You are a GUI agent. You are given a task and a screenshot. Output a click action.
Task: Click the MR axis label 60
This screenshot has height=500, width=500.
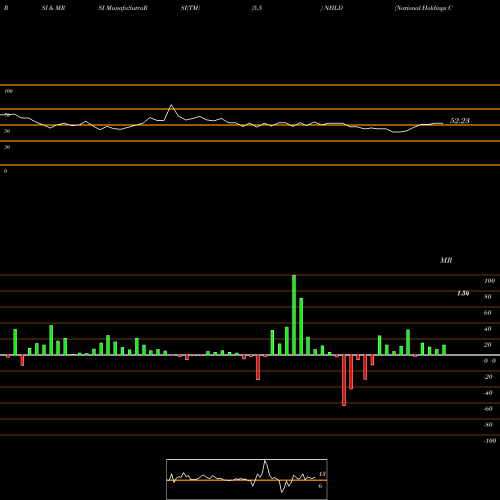tap(488, 313)
